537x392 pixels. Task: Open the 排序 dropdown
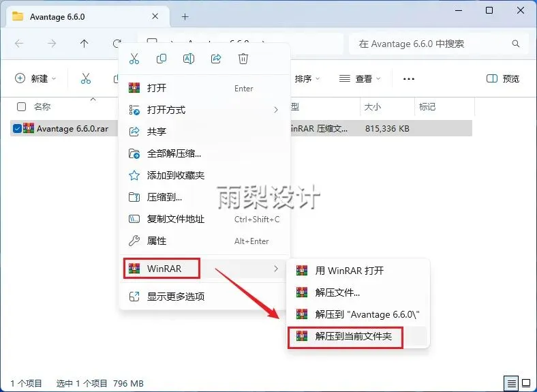307,79
